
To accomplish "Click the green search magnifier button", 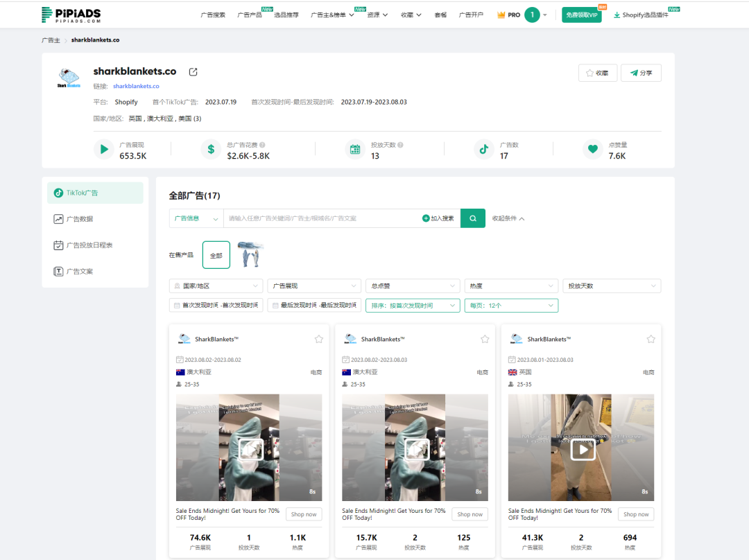I will 473,218.
